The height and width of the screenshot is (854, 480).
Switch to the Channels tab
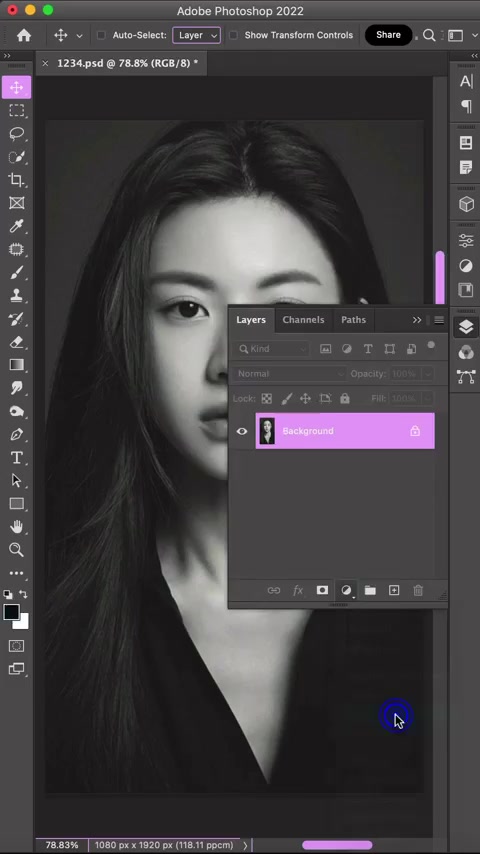303,320
